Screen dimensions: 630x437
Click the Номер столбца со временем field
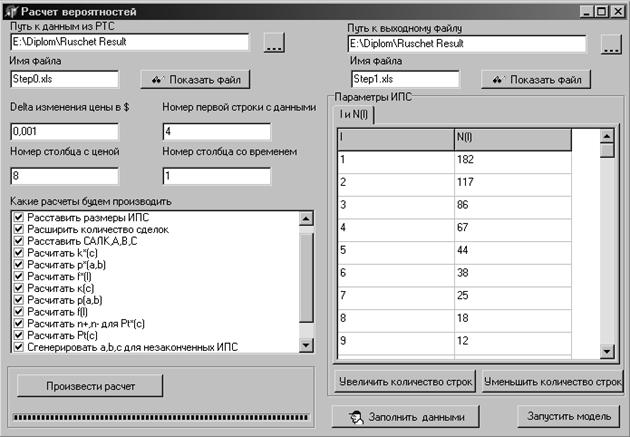click(217, 176)
